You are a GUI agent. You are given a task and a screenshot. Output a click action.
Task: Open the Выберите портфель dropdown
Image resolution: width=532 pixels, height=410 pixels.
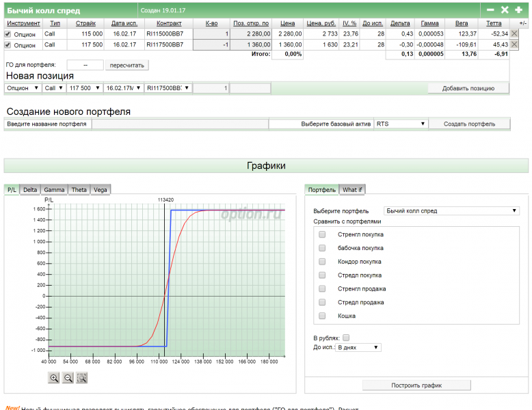[x=451, y=211]
